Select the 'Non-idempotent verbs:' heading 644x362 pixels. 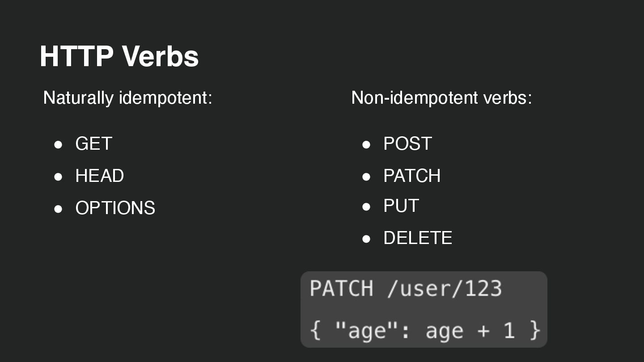[x=441, y=97]
